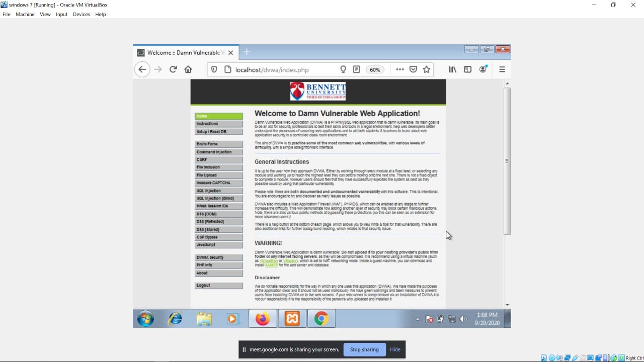This screenshot has height=362, width=644.
Task: Close the Damn Vulnerable tab
Action: coord(230,52)
